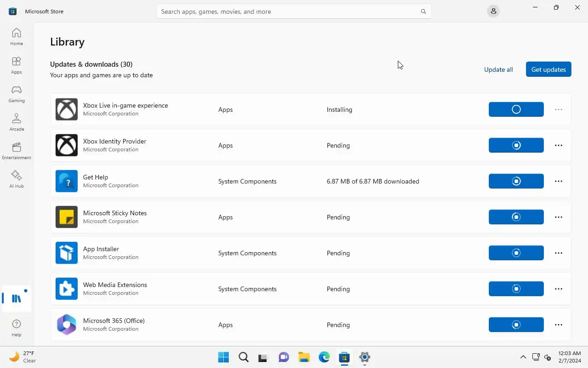
Task: Open weather widget showing 27°F Clear
Action: pyautogui.click(x=23, y=357)
